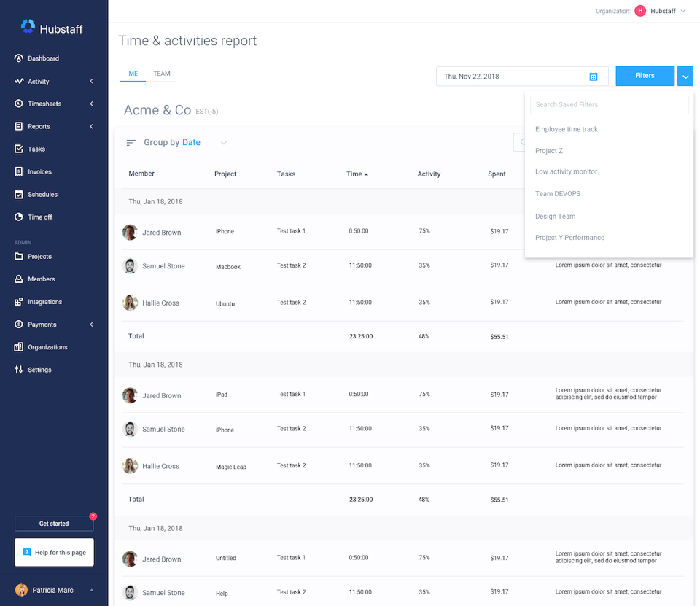
Task: Click Help for this page button
Action: 54,553
